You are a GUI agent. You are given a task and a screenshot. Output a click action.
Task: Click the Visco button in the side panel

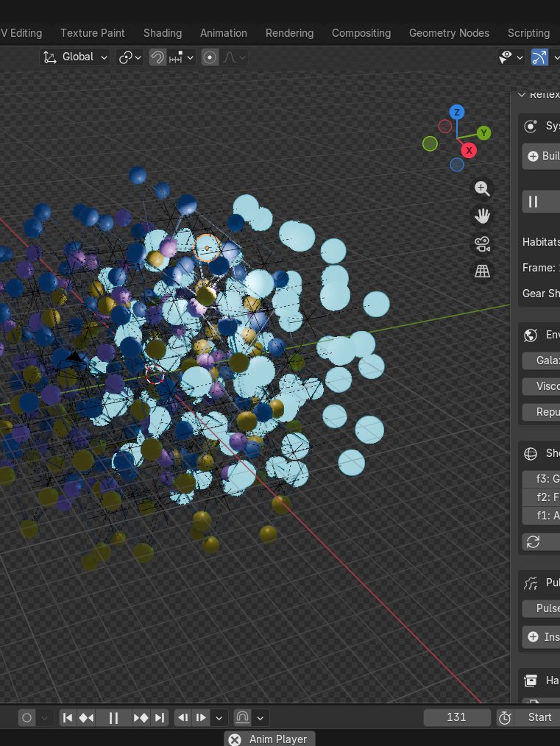(542, 386)
